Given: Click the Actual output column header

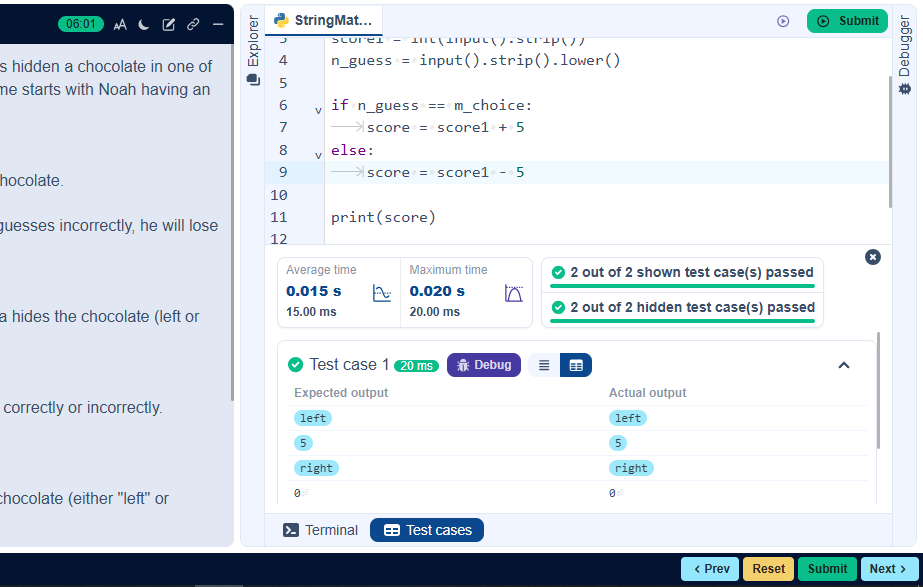Looking at the screenshot, I should [648, 393].
